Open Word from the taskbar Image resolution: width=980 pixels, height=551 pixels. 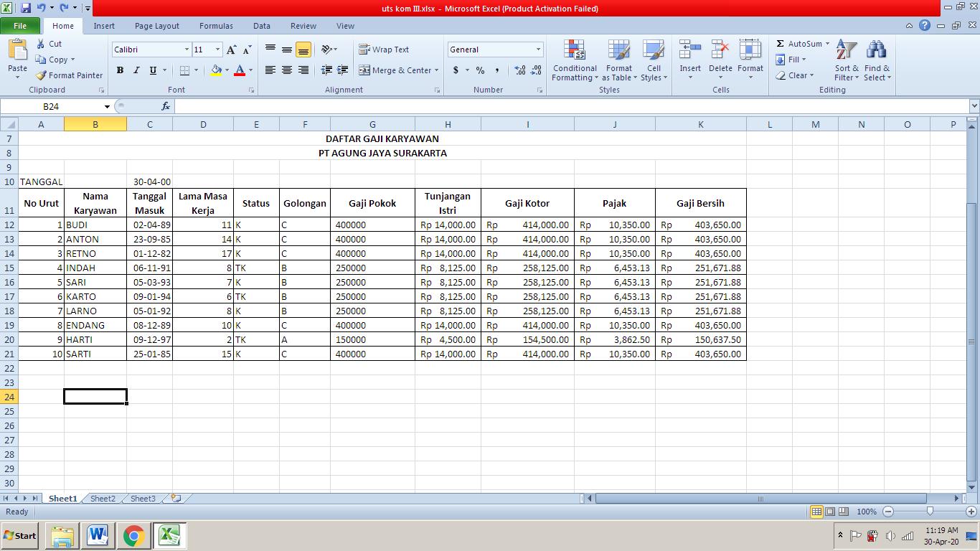(97, 535)
